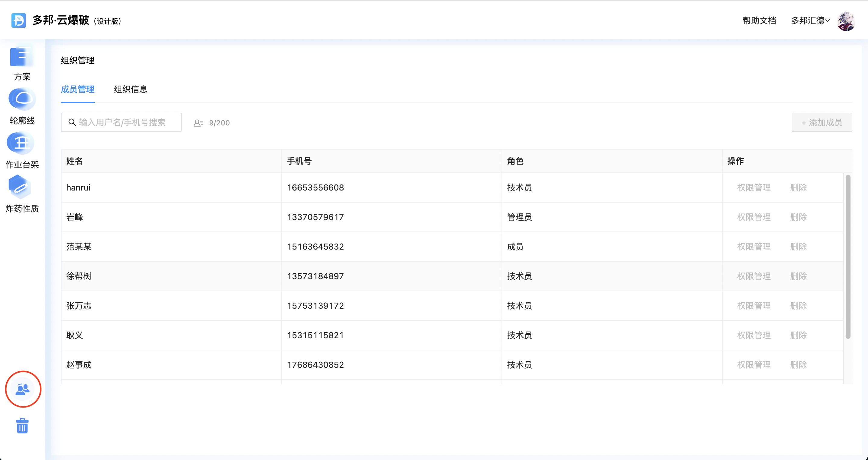This screenshot has height=460, width=868.
Task: Expand the 多邦汇德 account dropdown
Action: [810, 21]
